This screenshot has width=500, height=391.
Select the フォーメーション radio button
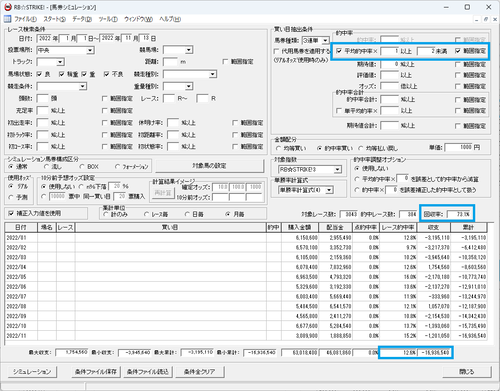(x=117, y=166)
